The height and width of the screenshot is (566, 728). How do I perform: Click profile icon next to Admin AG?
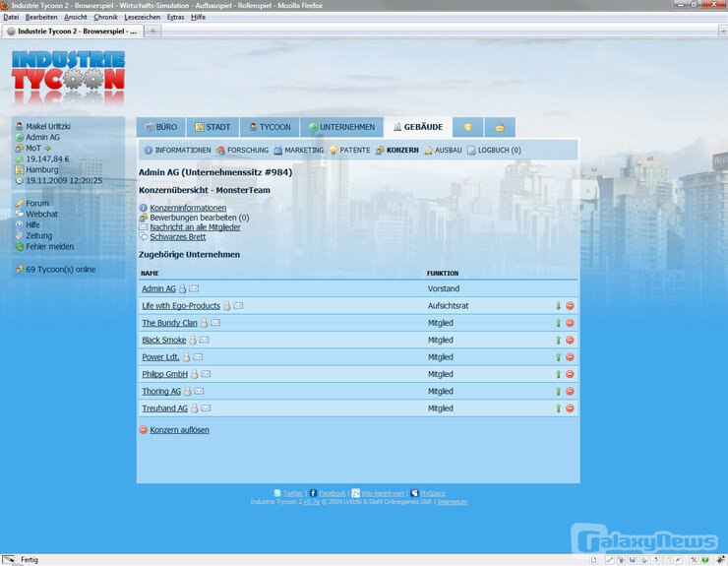pos(182,288)
